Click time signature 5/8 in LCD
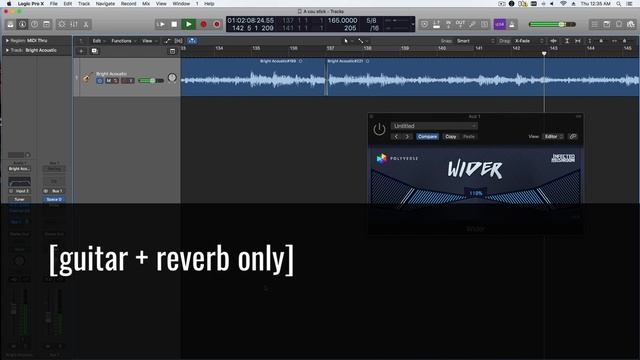The height and width of the screenshot is (360, 640). click(x=371, y=20)
